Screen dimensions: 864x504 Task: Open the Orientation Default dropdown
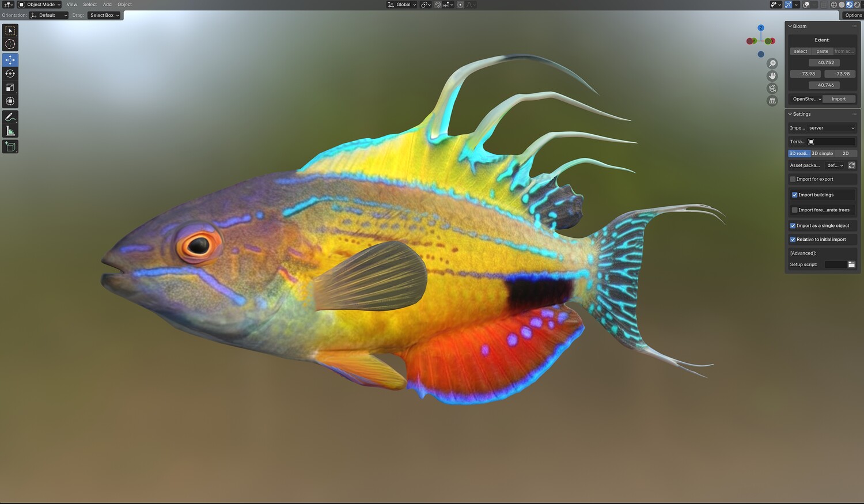49,16
